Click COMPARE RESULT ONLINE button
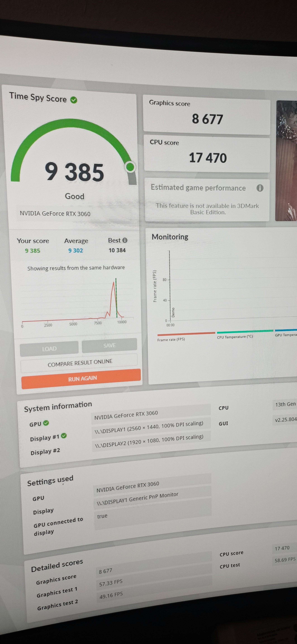297x644 pixels. 80,363
